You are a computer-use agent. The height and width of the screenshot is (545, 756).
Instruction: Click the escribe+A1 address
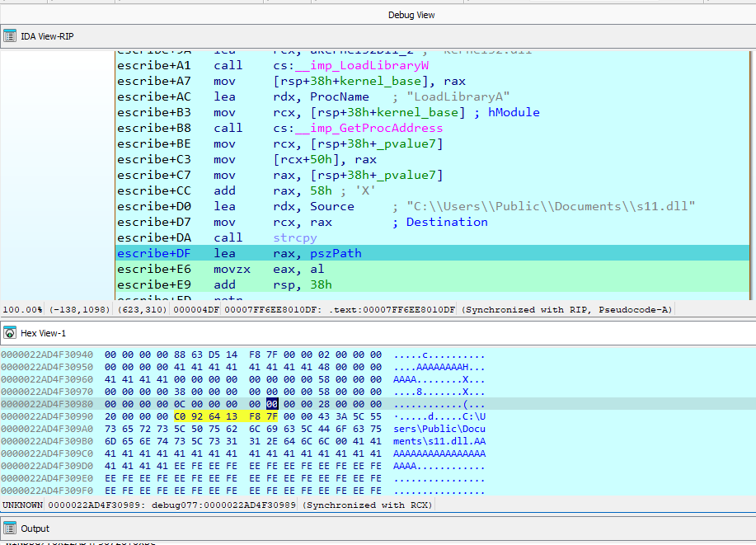click(154, 65)
